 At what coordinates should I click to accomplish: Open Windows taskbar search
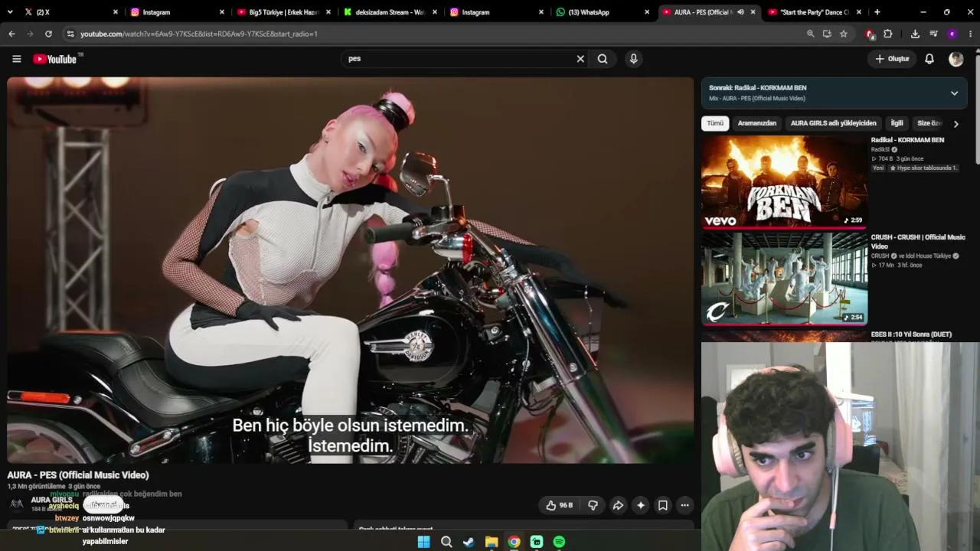point(446,542)
